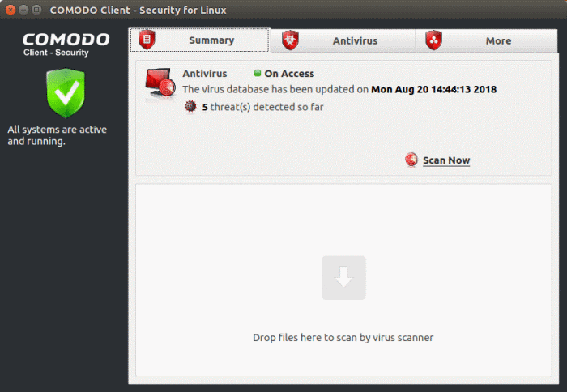Minimize the COMODO Client window
Screen dimensions: 567x392
coord(23,10)
